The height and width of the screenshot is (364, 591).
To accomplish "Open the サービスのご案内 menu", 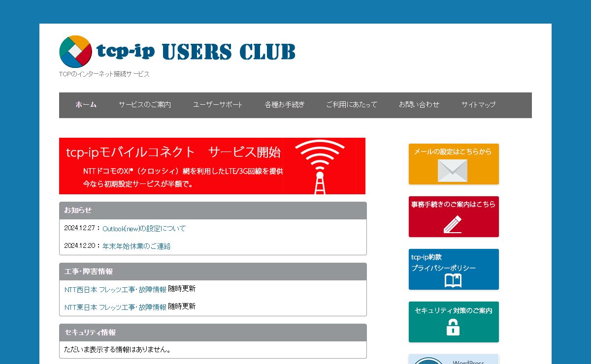I will pyautogui.click(x=145, y=105).
